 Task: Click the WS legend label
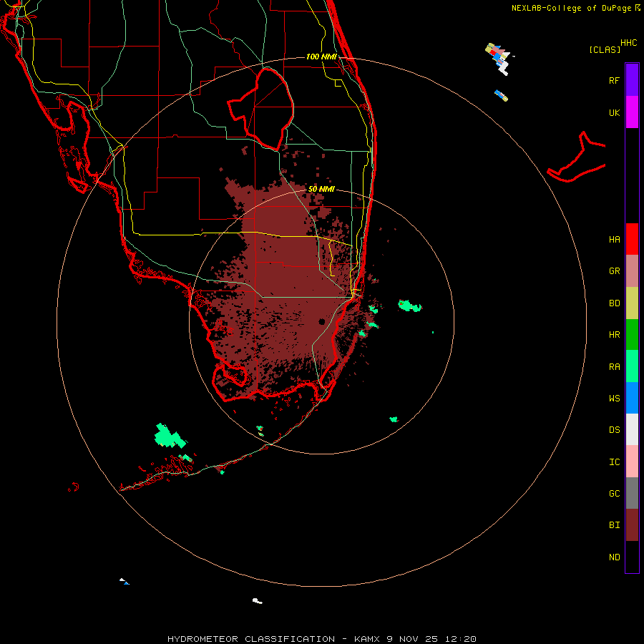click(614, 398)
